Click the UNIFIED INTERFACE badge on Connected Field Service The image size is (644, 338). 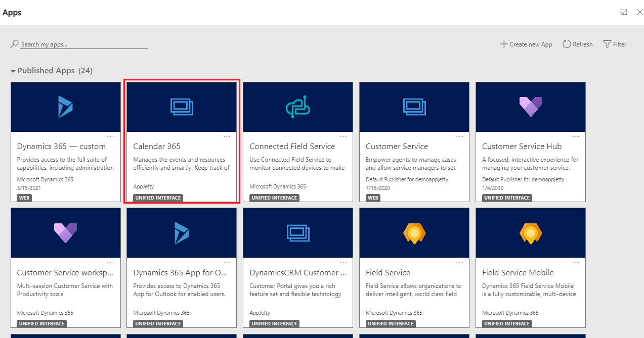click(275, 198)
